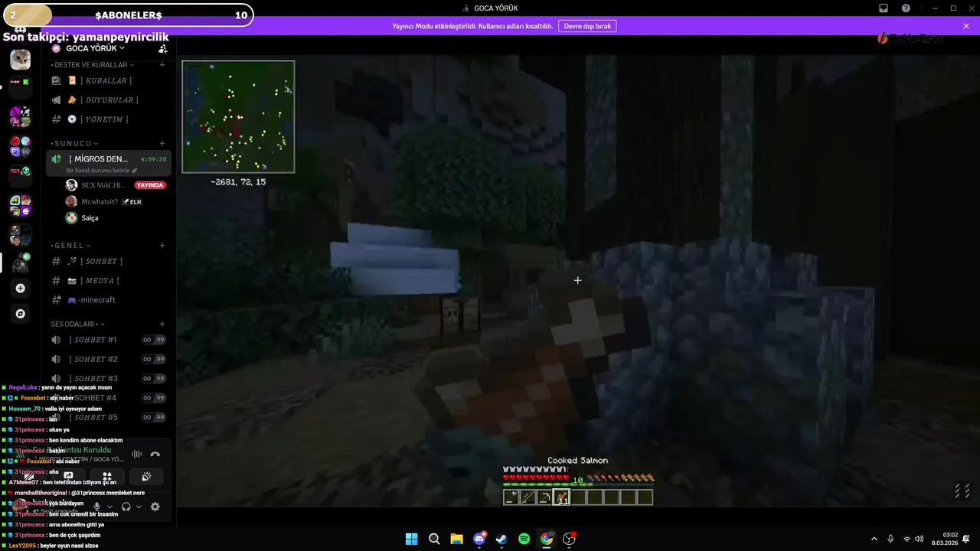Open the cat avatar server icon

pos(21,60)
